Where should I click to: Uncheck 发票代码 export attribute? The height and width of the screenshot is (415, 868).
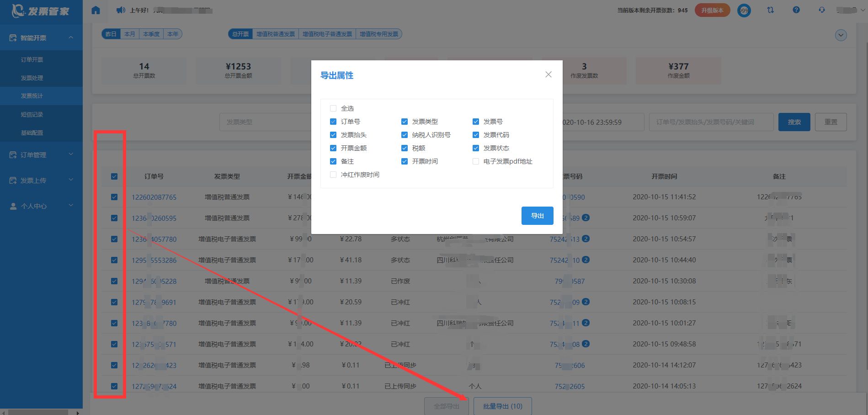tap(476, 135)
